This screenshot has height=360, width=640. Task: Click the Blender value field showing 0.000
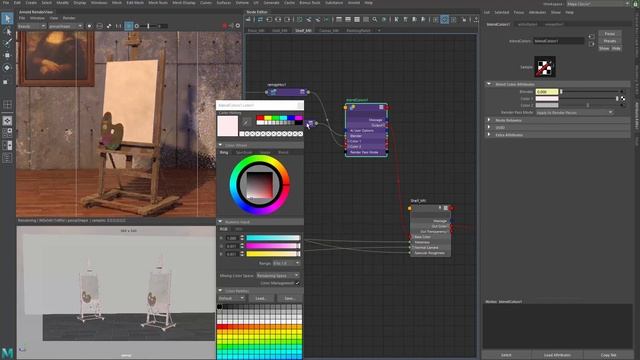coord(547,92)
